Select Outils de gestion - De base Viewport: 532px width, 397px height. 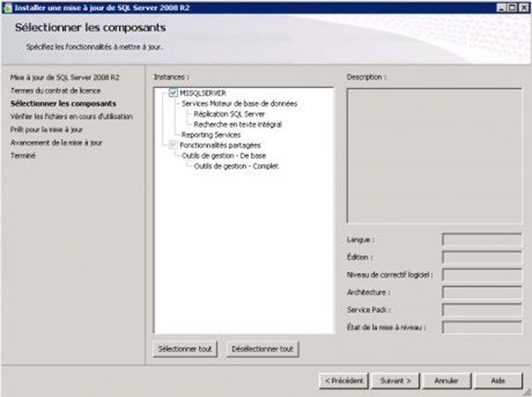point(224,155)
